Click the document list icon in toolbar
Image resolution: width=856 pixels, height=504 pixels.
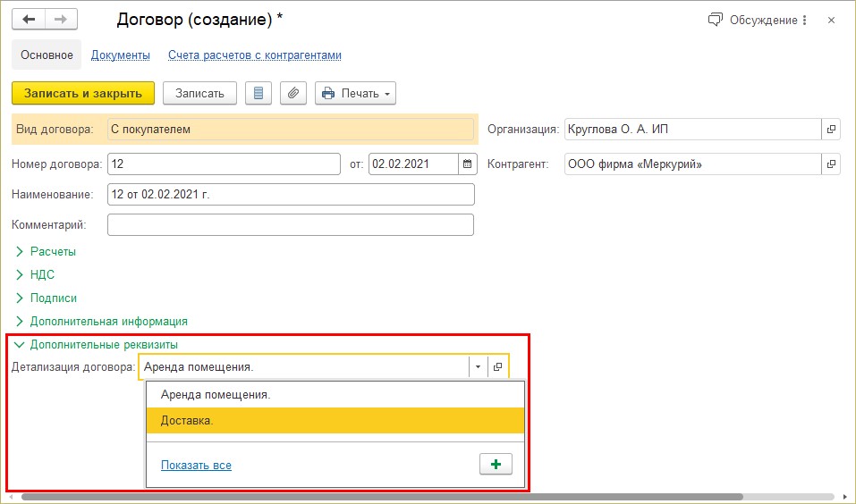(258, 93)
